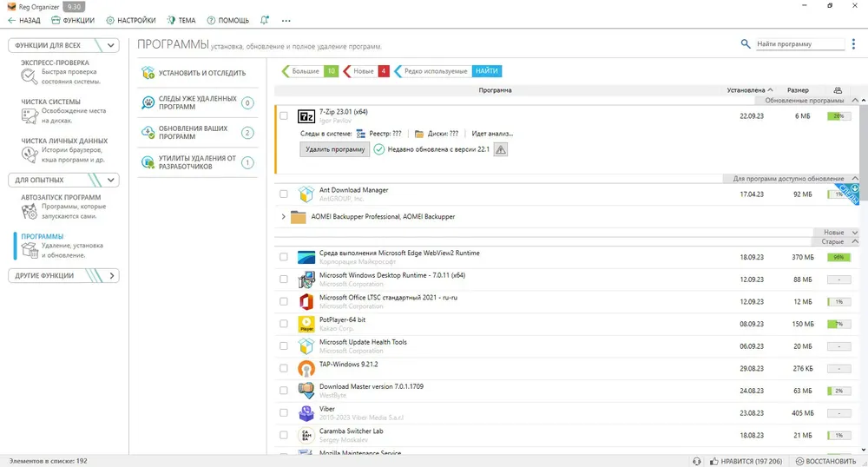Viewport: 868px width, 467px height.
Task: Tick the checkbox for Edge WebView2 Runtime
Action: pyautogui.click(x=284, y=257)
